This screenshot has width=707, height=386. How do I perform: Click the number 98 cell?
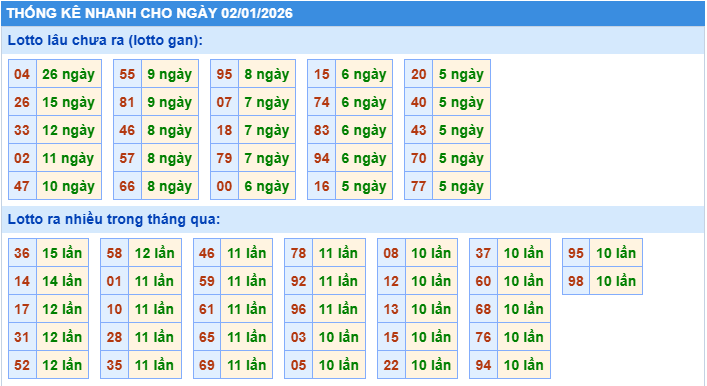(x=576, y=281)
